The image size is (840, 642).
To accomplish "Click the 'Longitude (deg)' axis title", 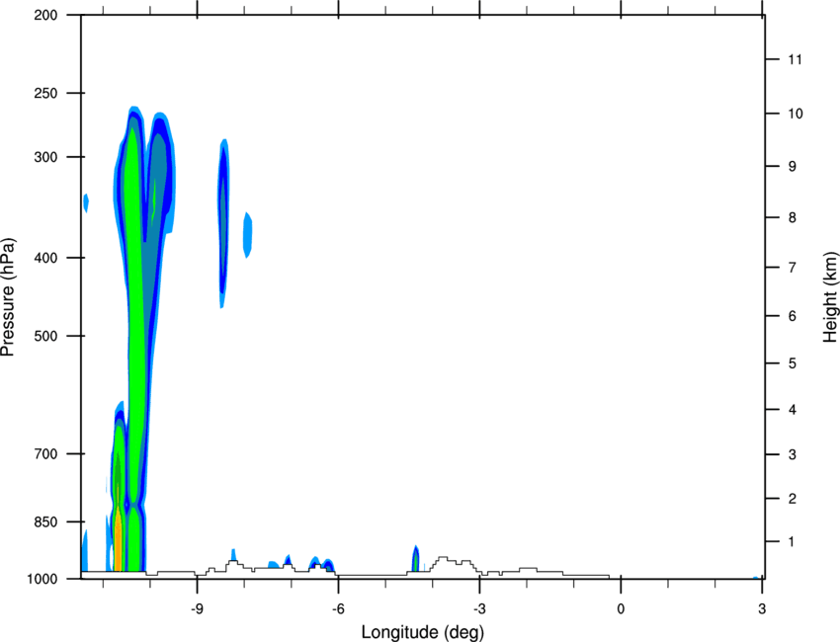I will 423,632.
